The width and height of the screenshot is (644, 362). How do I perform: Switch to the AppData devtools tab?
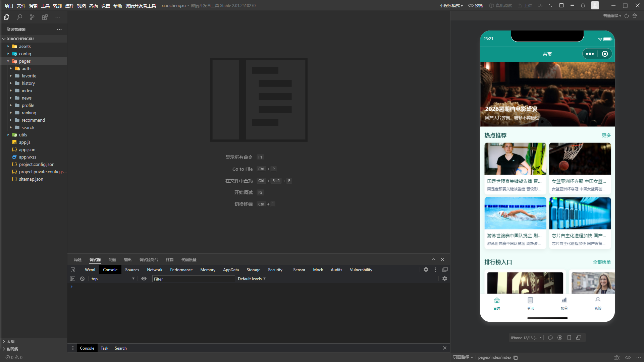[231, 270]
